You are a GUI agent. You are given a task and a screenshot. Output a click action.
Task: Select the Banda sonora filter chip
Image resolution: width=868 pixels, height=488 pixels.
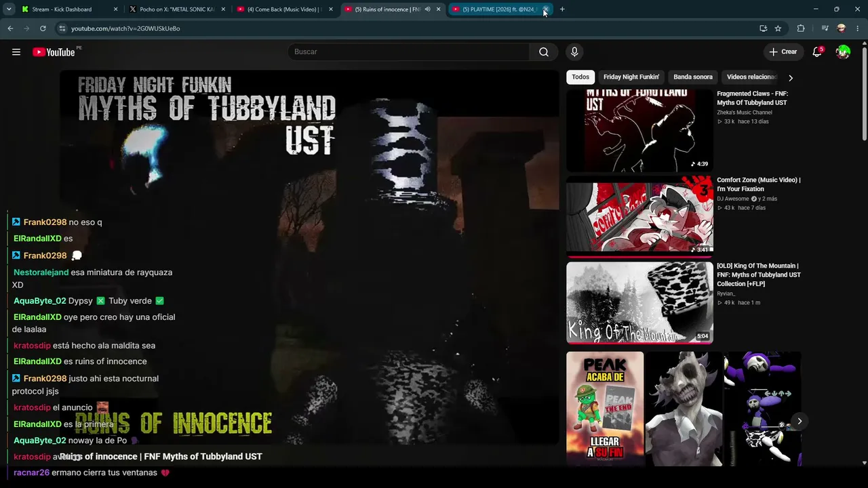[x=693, y=77]
